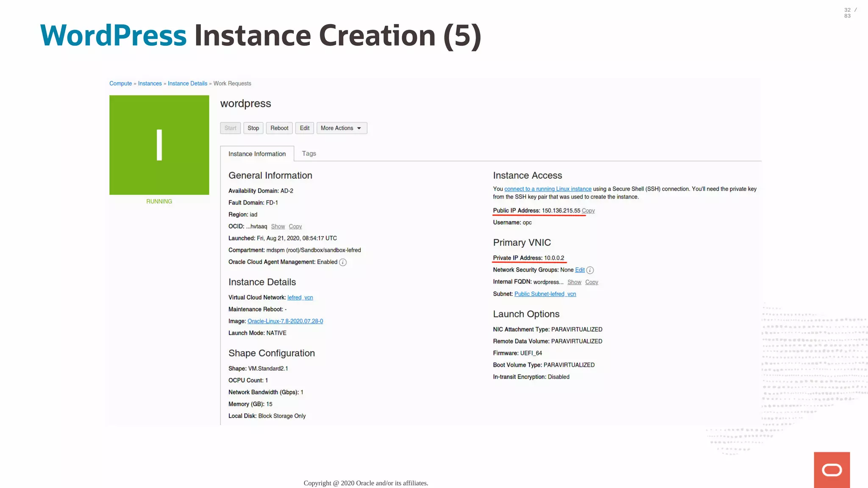Click the red Oracle logo
The height and width of the screenshot is (488, 868).
click(x=832, y=470)
